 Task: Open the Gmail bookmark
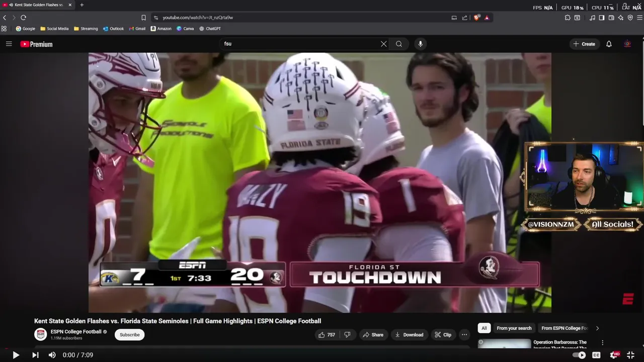tap(137, 29)
